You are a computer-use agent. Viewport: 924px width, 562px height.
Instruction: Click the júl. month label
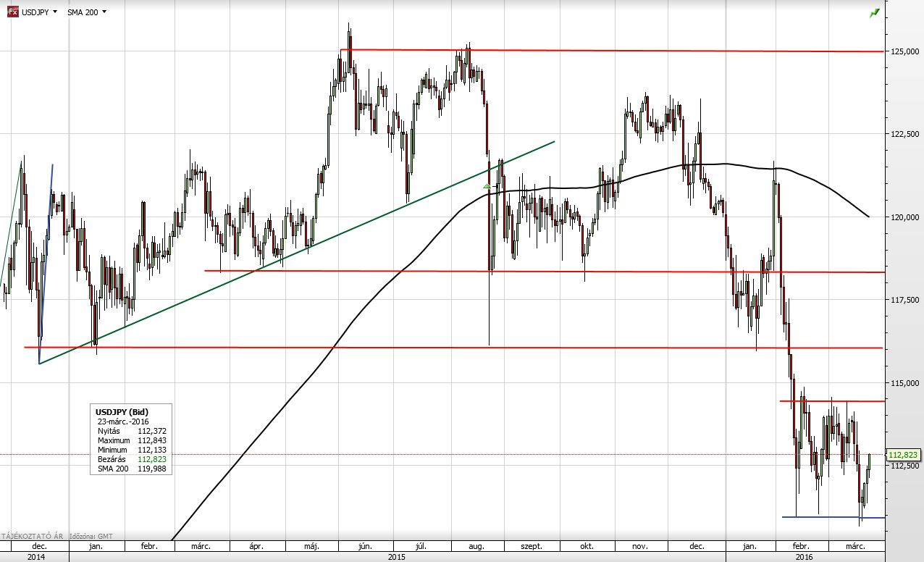click(x=421, y=546)
